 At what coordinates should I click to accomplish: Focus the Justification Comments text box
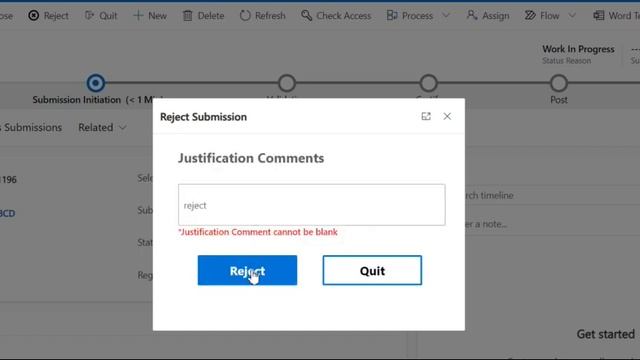pos(312,204)
